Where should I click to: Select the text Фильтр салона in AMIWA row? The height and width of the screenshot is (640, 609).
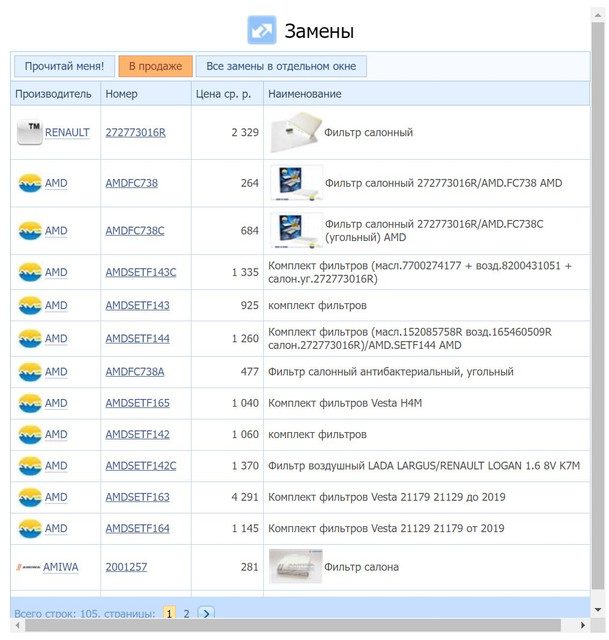click(x=361, y=567)
